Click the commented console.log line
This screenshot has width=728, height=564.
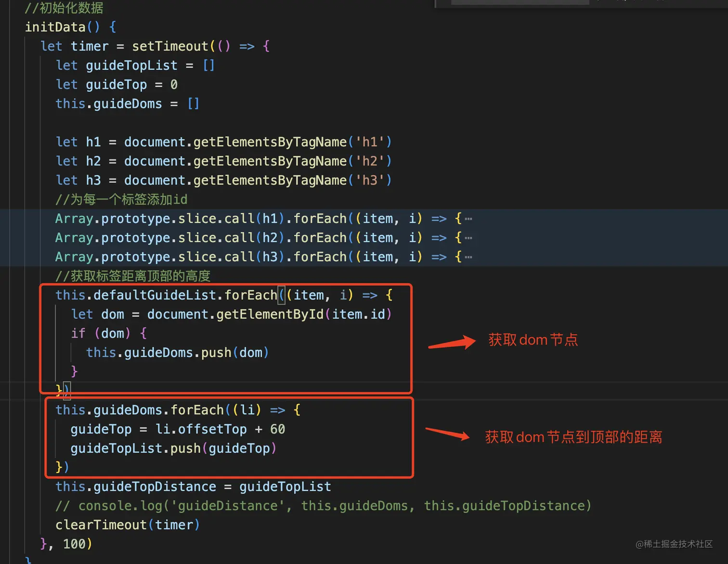point(324,506)
